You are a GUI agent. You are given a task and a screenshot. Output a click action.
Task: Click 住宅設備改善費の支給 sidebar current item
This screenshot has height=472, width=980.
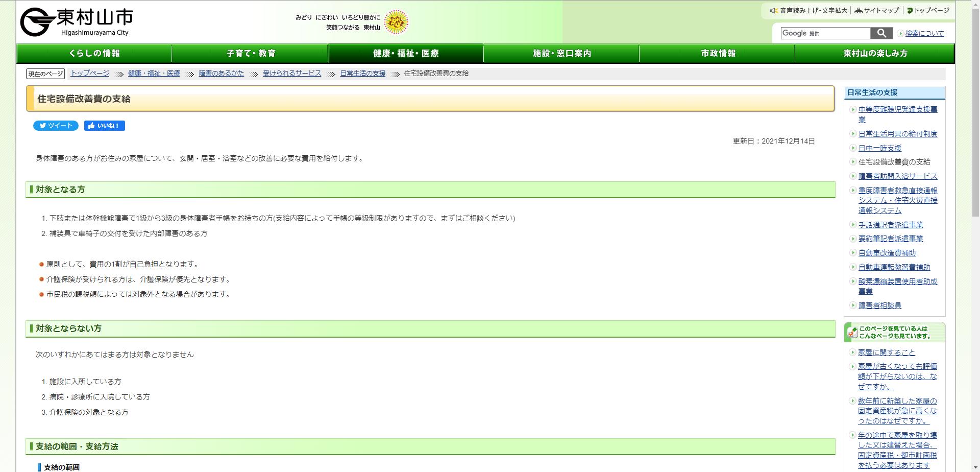pyautogui.click(x=894, y=162)
